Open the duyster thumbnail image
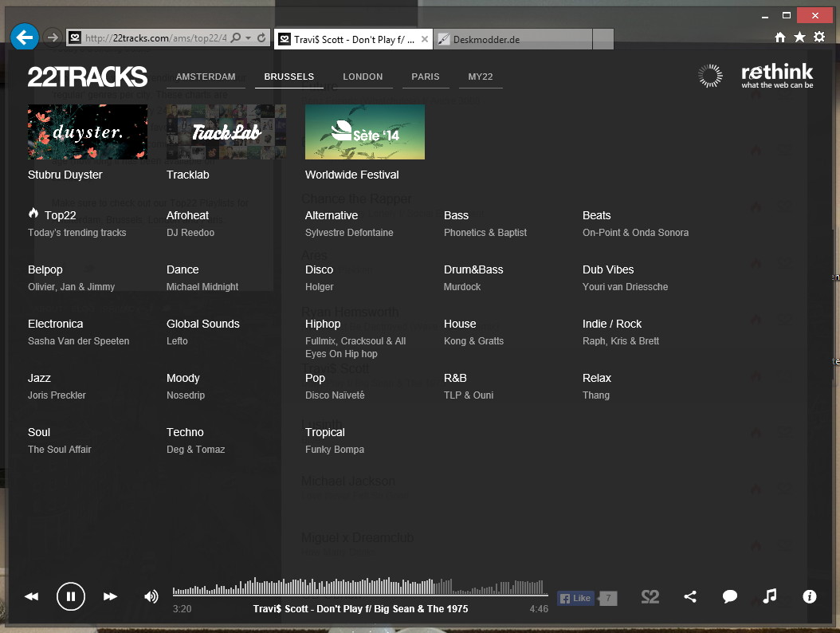The height and width of the screenshot is (633, 840). pyautogui.click(x=88, y=132)
